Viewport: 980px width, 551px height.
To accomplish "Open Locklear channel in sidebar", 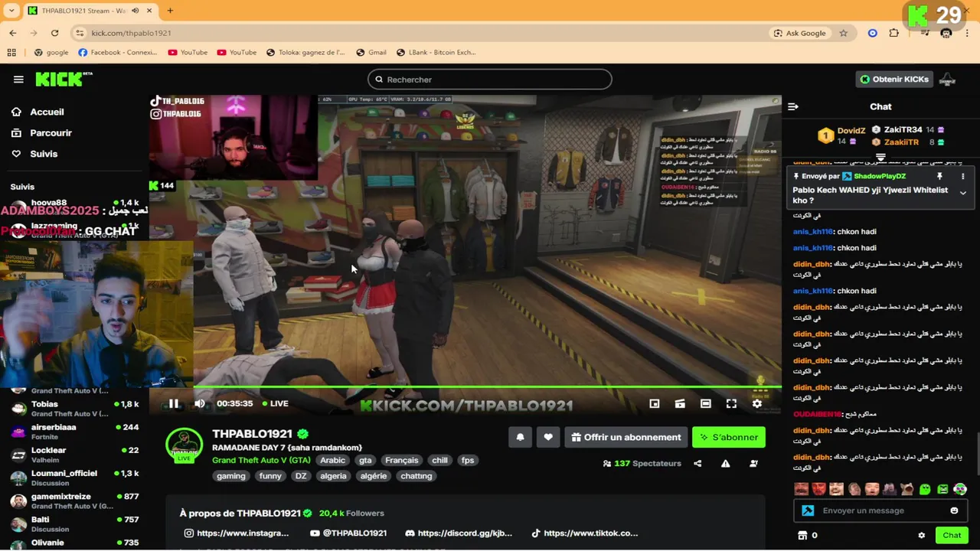I will point(73,455).
